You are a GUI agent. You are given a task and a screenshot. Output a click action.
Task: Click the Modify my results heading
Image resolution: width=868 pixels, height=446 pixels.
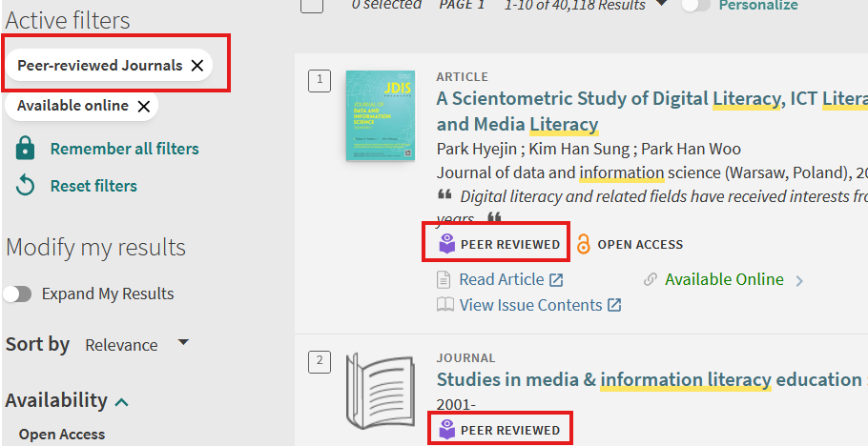[x=95, y=248]
